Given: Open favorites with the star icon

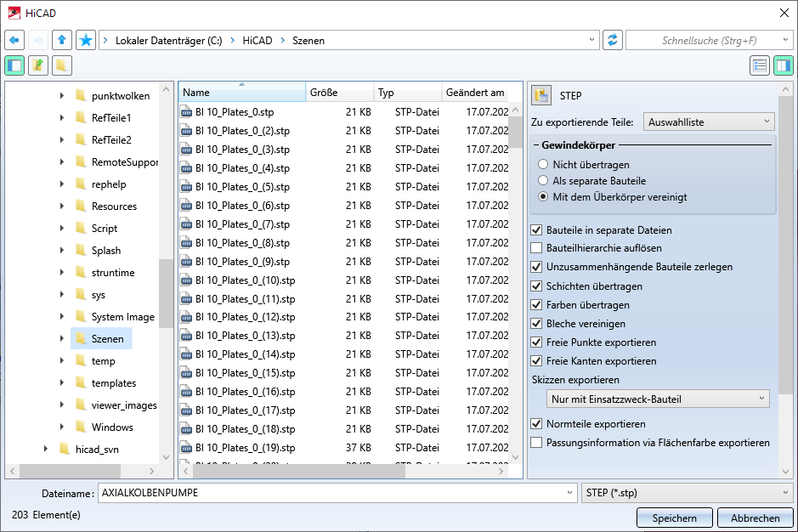Looking at the screenshot, I should [85, 40].
